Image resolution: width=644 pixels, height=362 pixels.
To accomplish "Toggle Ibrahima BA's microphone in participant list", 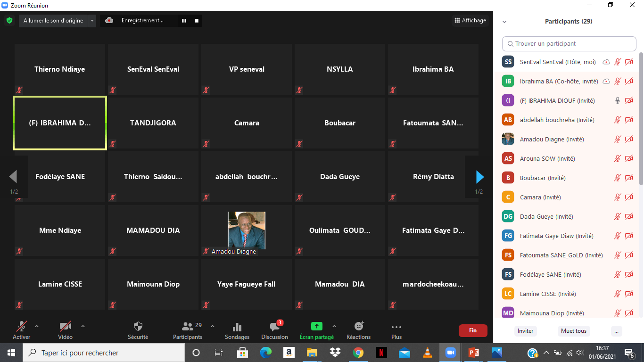I will pos(617,81).
